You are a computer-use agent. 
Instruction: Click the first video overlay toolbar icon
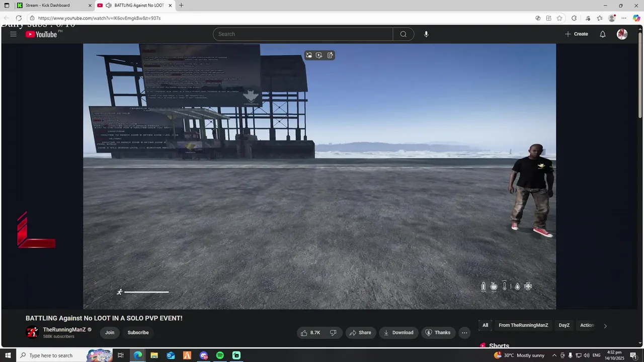(x=309, y=55)
